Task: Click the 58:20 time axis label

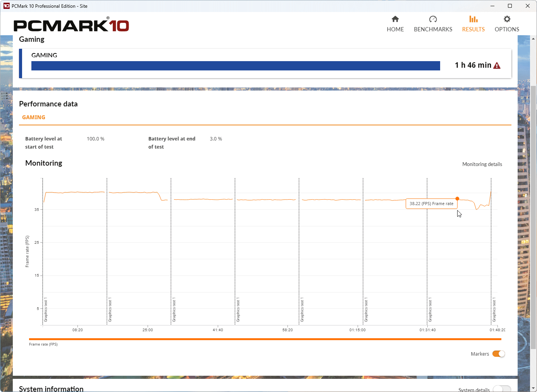Action: coord(287,330)
